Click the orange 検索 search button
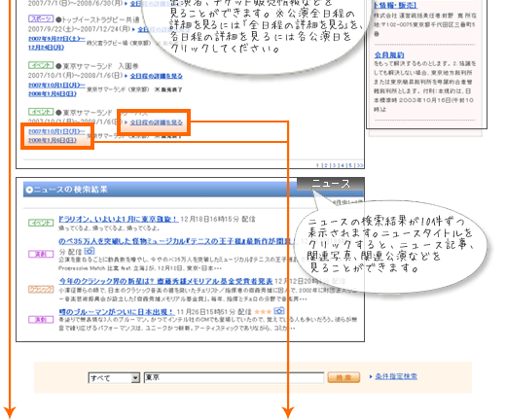The height and width of the screenshot is (420, 506). pos(343,377)
